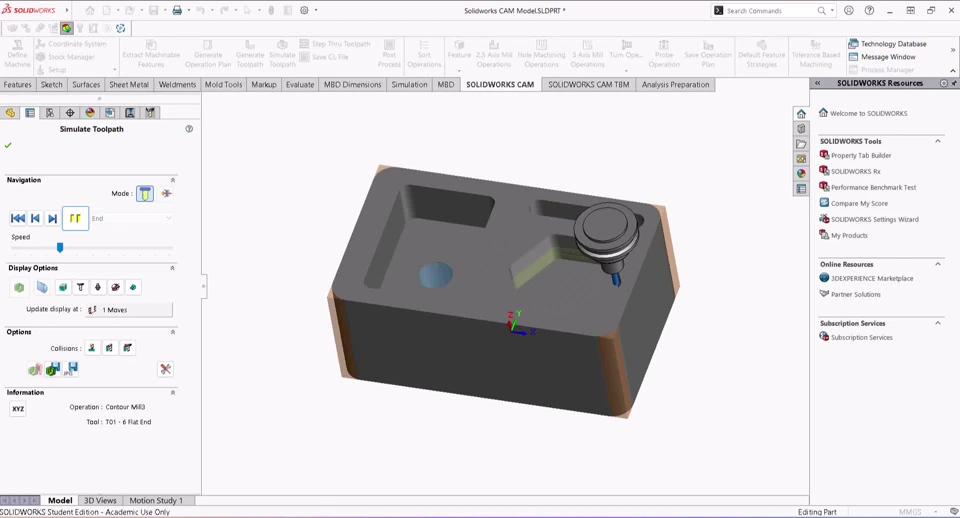
Task: Toggle sixth Display Options fixture icon
Action: tap(115, 287)
